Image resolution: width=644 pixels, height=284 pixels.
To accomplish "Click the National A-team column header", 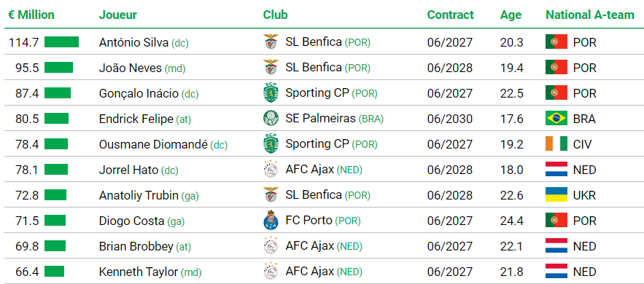I will 590,15.
